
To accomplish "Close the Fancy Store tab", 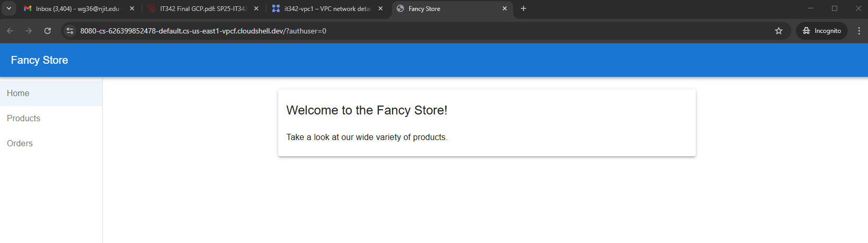I will (x=505, y=9).
